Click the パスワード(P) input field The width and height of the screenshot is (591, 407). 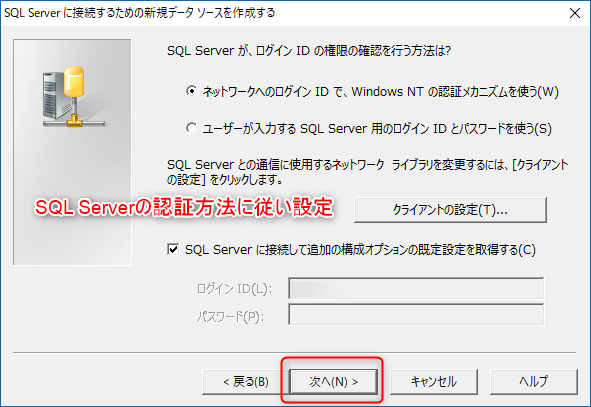[416, 315]
